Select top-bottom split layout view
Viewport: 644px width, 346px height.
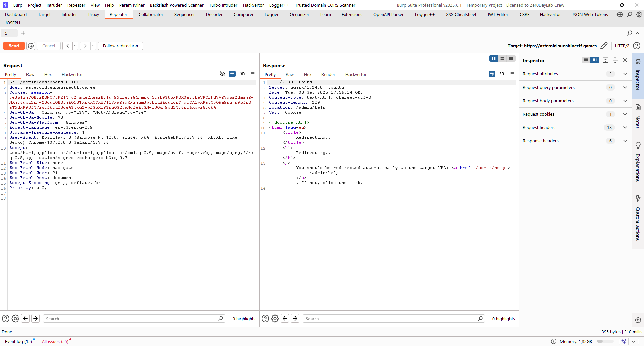pos(502,58)
